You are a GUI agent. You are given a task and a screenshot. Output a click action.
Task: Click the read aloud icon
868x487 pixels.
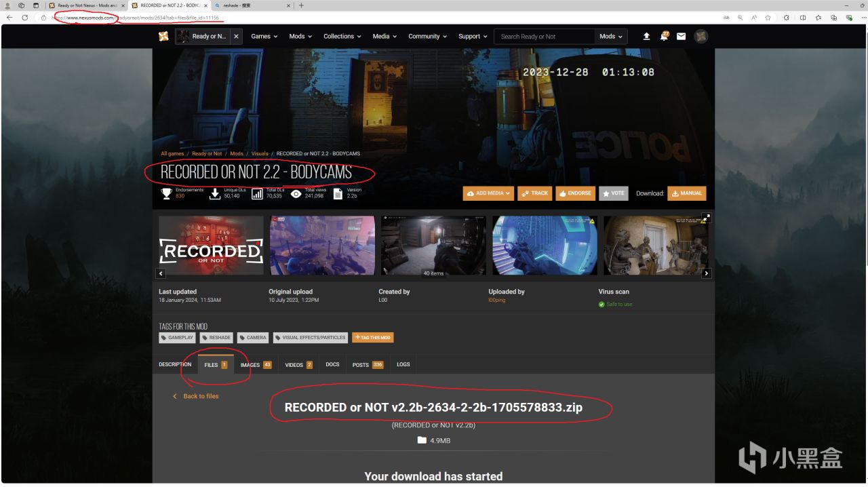(x=755, y=17)
